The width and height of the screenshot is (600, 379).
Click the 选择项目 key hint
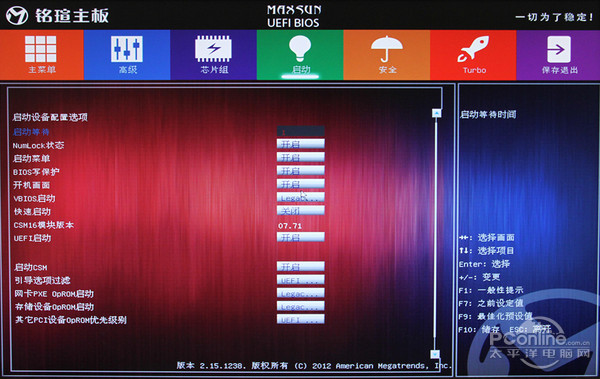coord(486,251)
